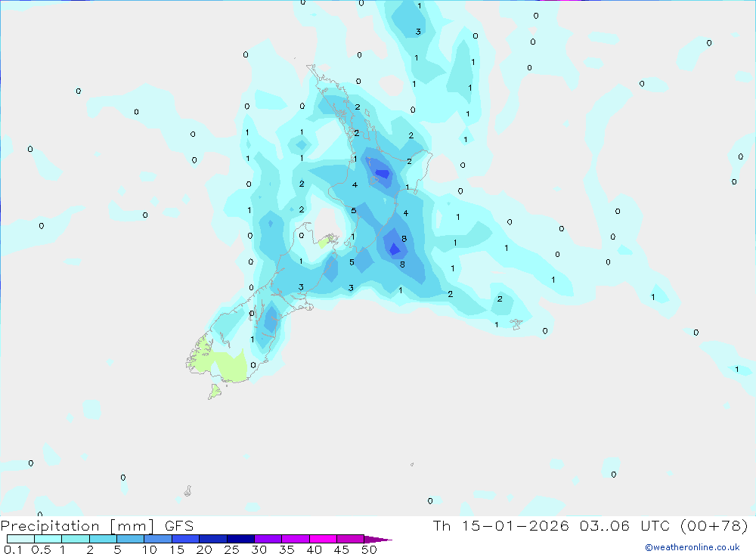Select the "30" legend scale label
Image resolution: width=756 pixels, height=554 pixels.
[x=259, y=549]
